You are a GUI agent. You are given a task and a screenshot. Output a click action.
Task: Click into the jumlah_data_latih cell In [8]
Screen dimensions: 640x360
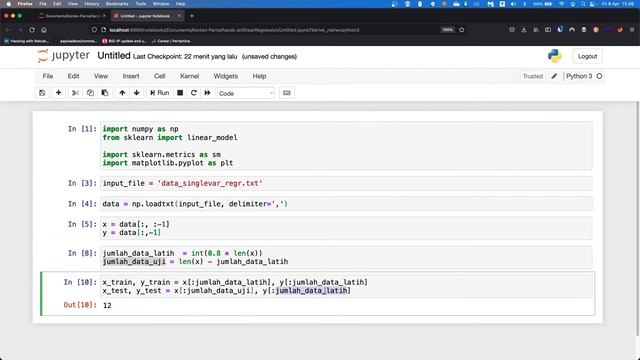pos(346,257)
